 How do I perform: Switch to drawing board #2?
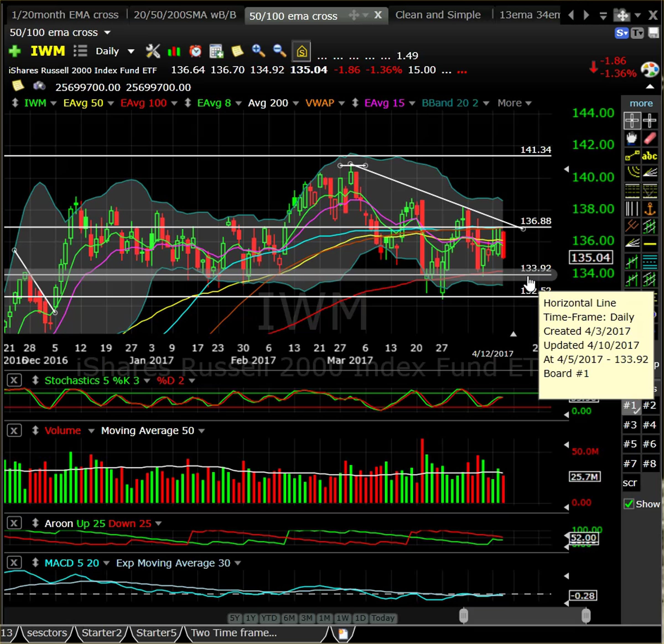tap(649, 405)
